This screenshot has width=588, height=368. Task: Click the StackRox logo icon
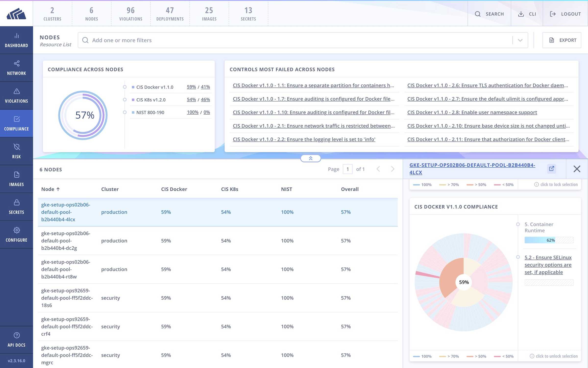click(16, 13)
